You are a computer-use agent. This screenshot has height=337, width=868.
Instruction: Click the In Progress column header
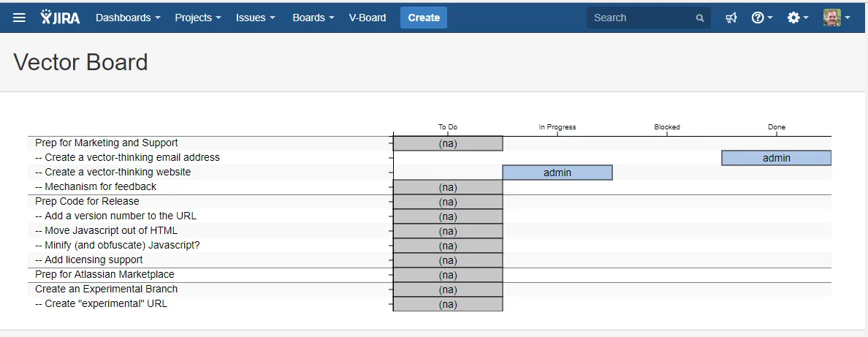coord(557,127)
